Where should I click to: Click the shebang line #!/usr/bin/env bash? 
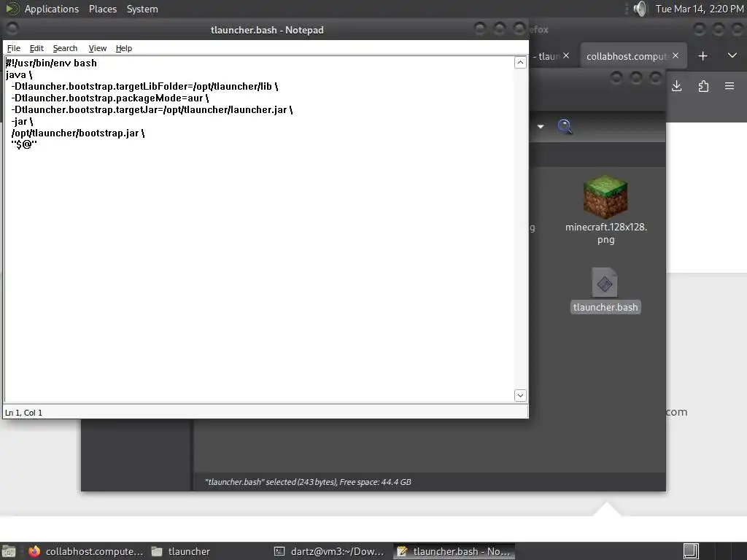[x=52, y=63]
